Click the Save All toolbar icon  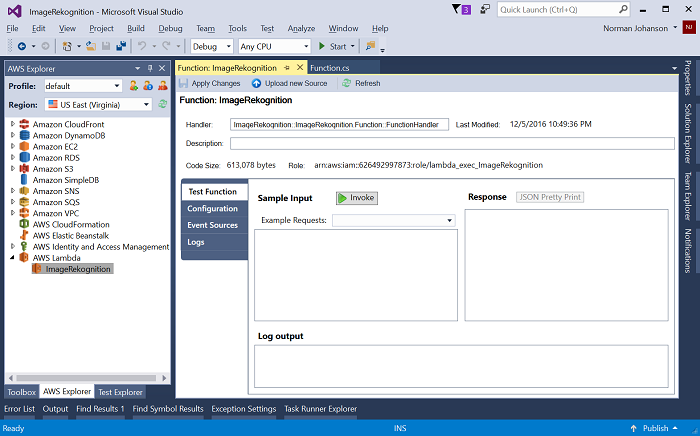coord(121,46)
